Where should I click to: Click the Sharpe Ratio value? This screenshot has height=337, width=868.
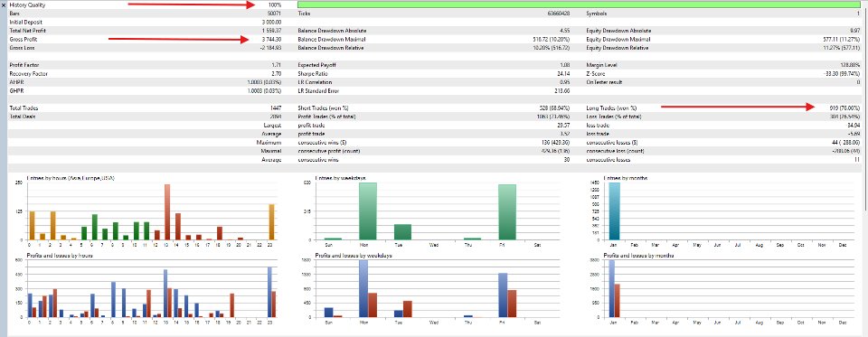[563, 74]
